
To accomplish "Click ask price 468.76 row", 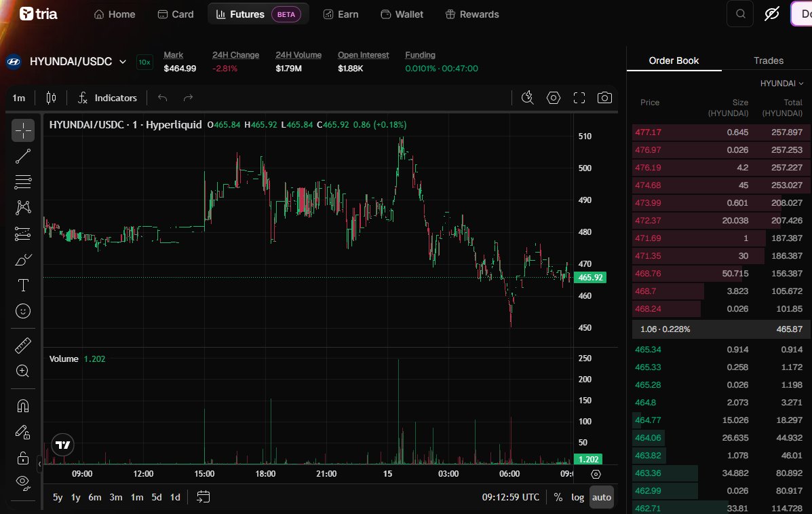I will [721, 273].
